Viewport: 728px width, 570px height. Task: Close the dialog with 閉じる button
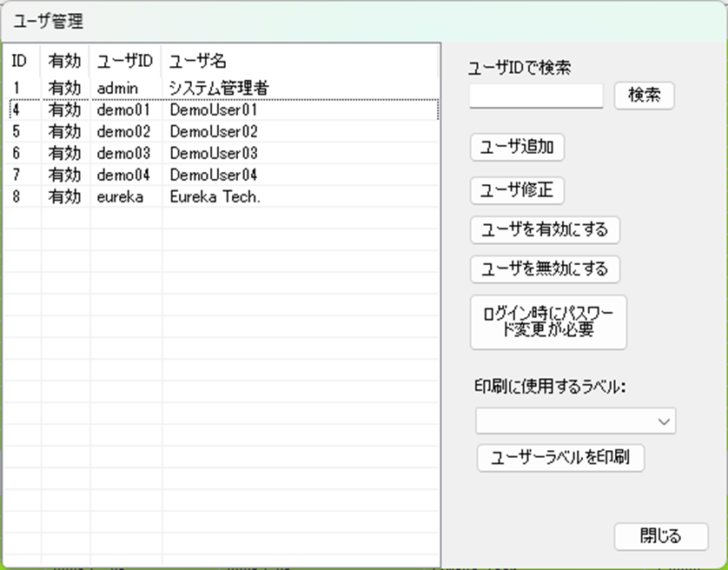(660, 536)
